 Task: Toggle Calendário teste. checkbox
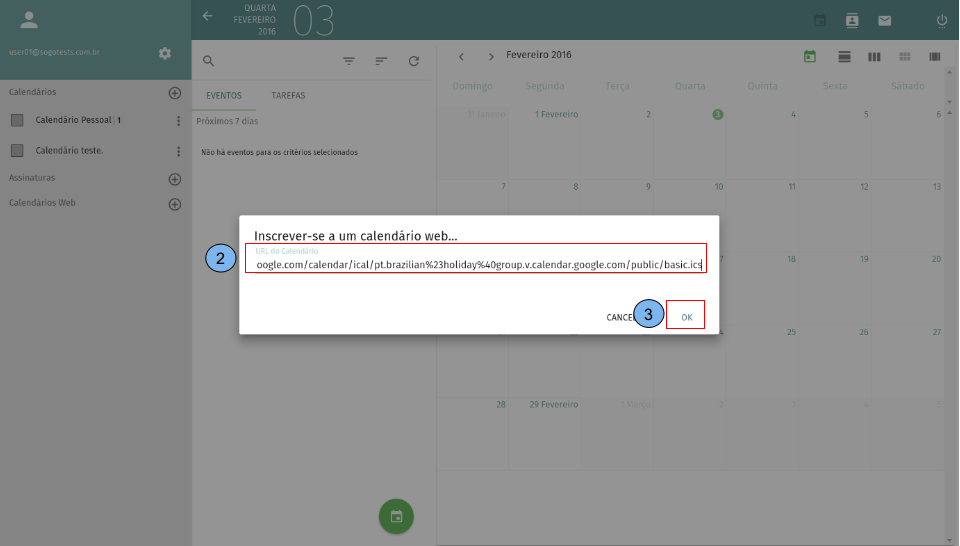click(17, 151)
